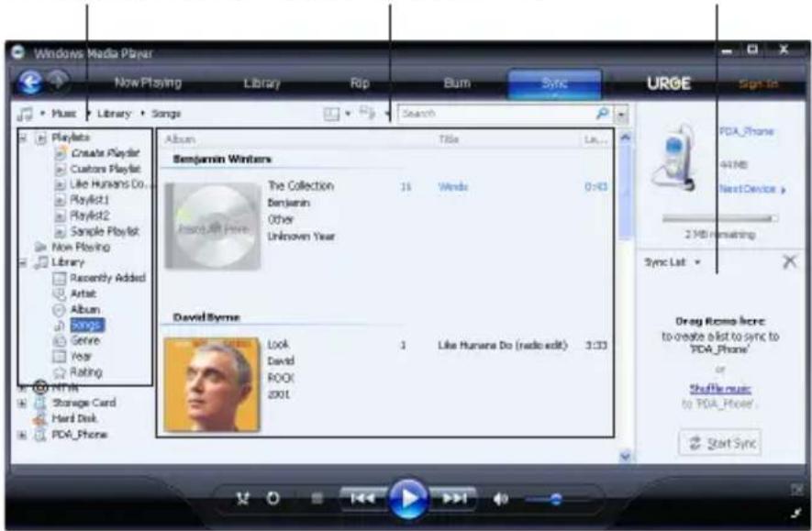Click the Songs breadcrumb item
812x531 pixels.
pyautogui.click(x=166, y=114)
